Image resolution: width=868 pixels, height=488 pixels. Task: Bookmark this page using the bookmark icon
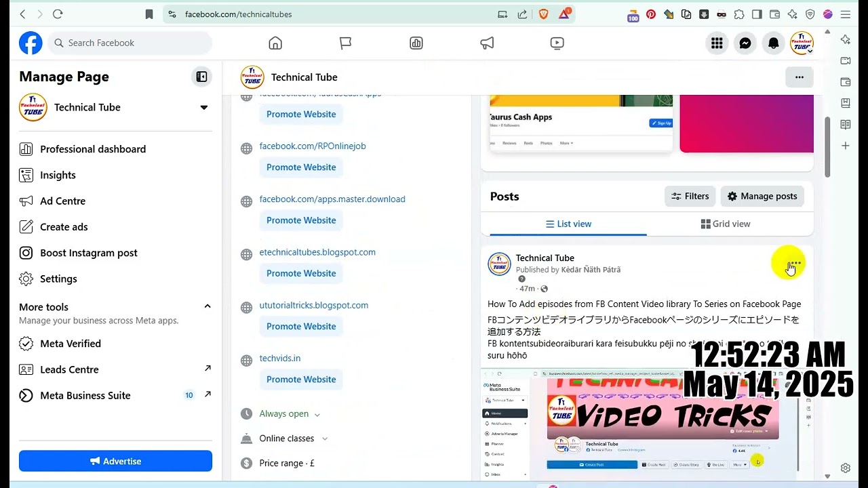pos(149,14)
